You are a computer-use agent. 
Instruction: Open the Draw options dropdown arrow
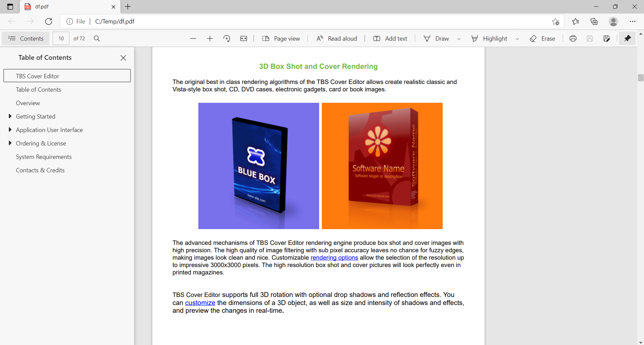[459, 39]
